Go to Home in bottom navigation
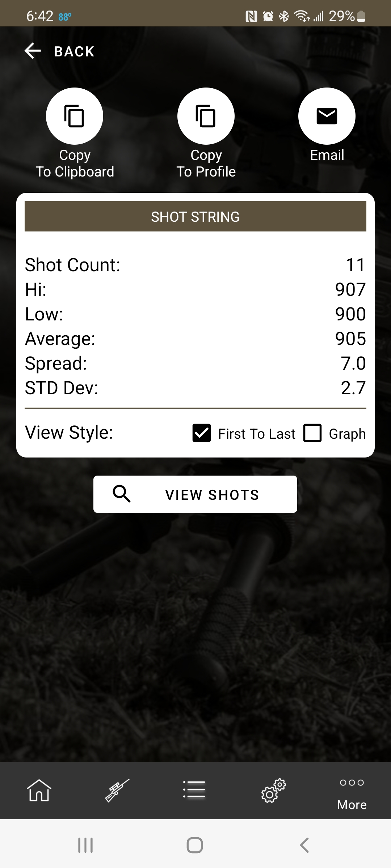Viewport: 391px width, 868px height. point(39,790)
